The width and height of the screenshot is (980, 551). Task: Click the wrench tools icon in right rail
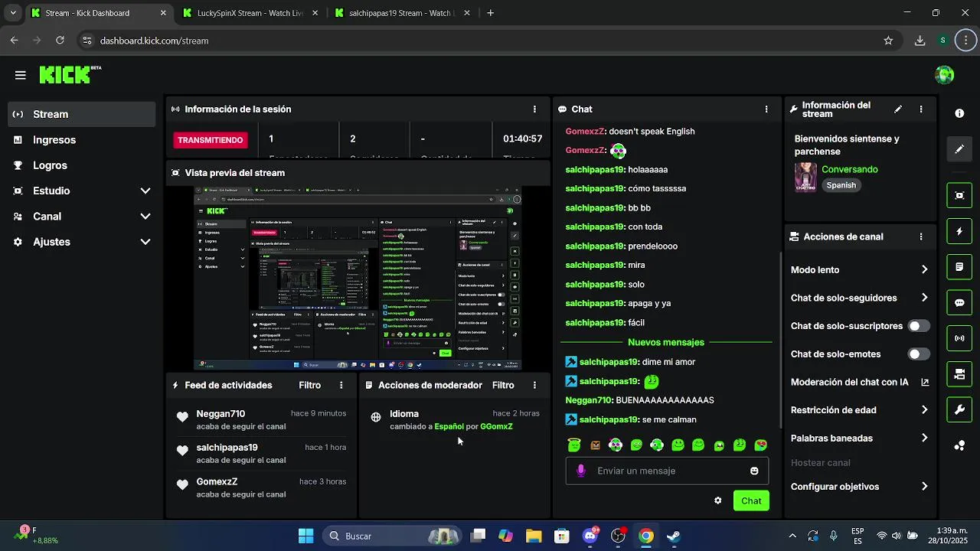coord(959,409)
